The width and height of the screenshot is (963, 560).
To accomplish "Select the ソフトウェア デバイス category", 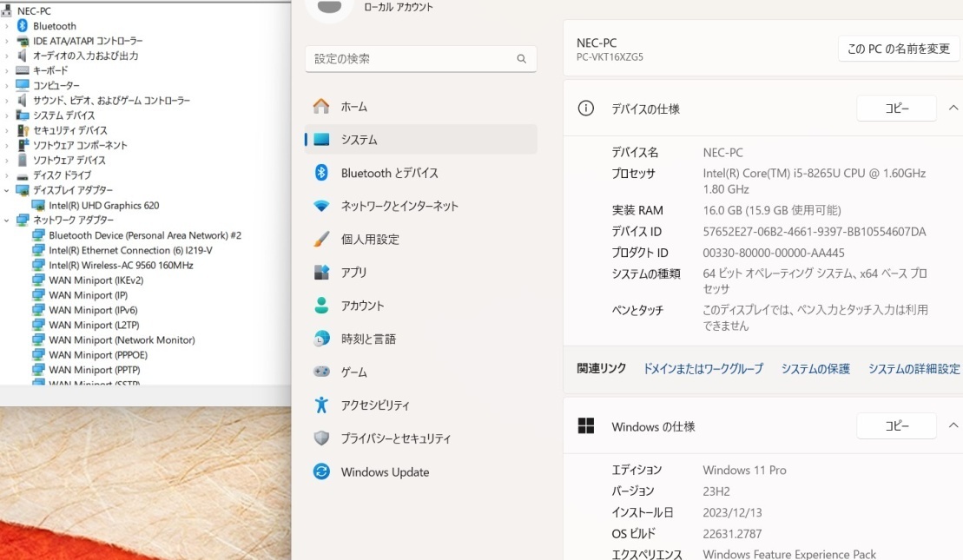I will 69,161.
